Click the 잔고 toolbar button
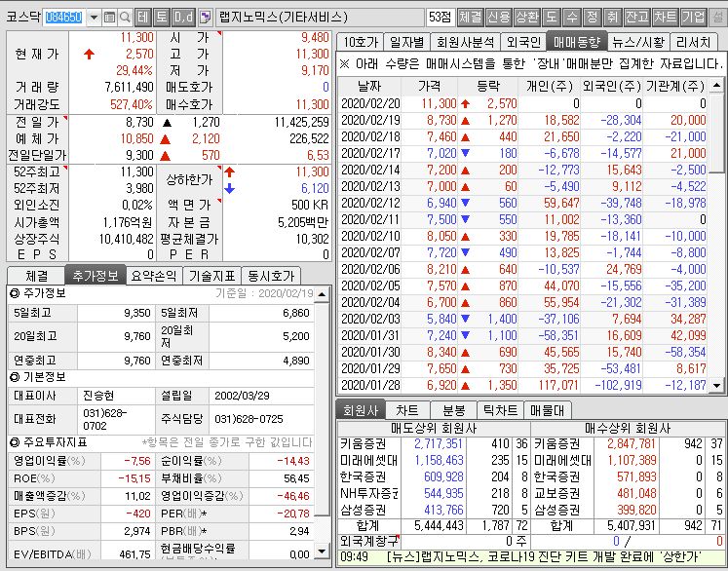728x571 pixels. pos(637,18)
